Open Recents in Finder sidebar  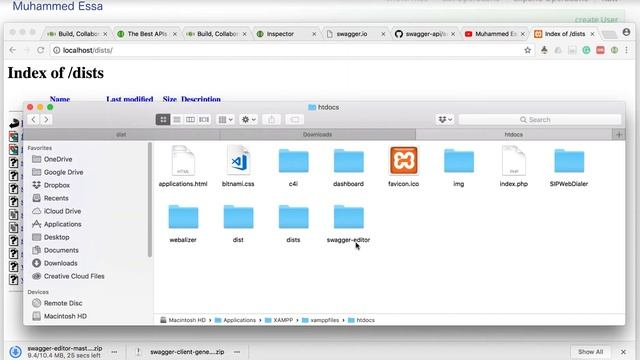pyautogui.click(x=56, y=198)
